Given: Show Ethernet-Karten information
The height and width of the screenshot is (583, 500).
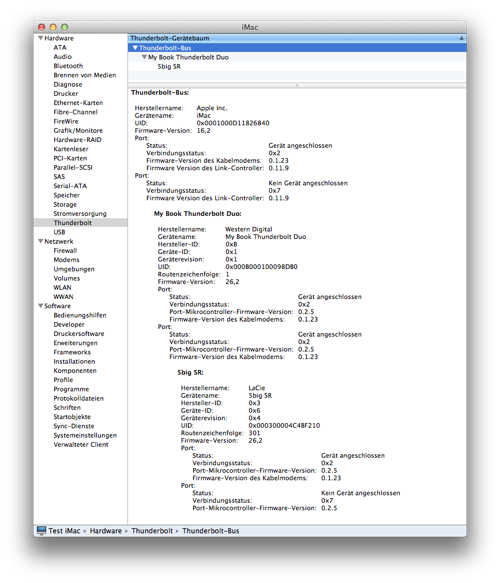Looking at the screenshot, I should [78, 103].
